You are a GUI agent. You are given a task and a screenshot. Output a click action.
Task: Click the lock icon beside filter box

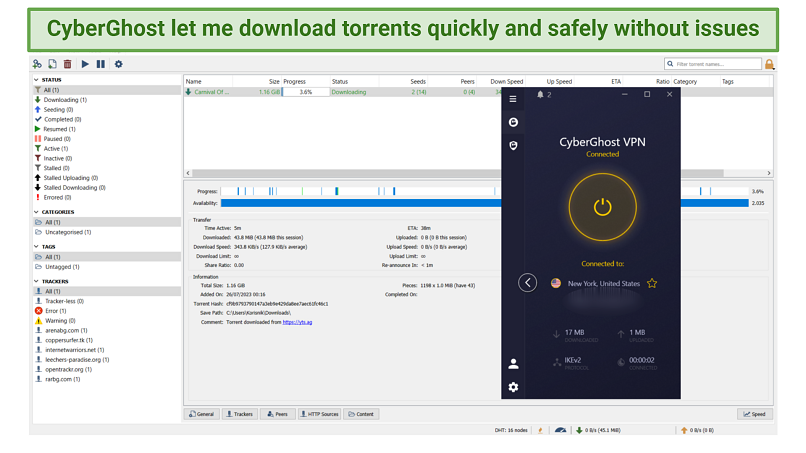770,64
